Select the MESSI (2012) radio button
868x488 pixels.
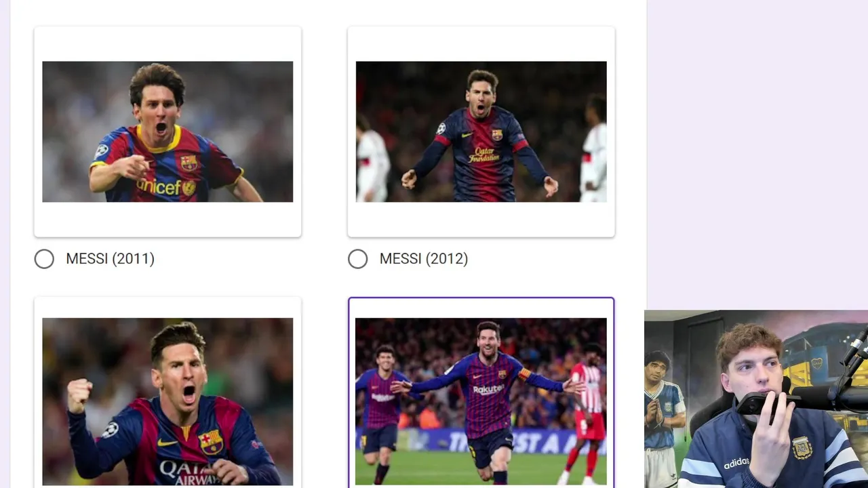tap(357, 259)
